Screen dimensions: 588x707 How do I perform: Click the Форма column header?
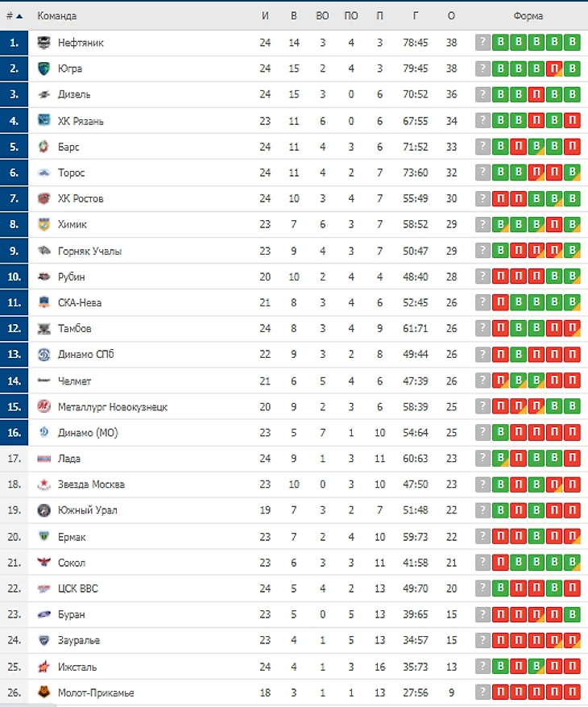(x=528, y=16)
